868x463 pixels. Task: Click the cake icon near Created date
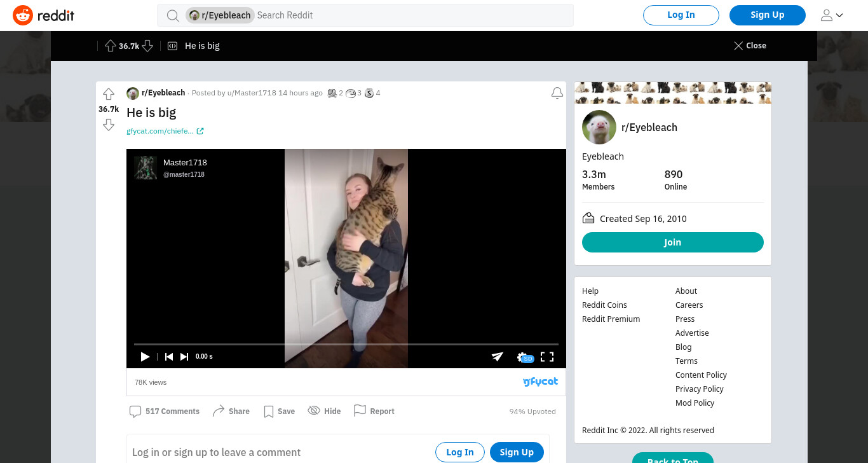(x=588, y=218)
